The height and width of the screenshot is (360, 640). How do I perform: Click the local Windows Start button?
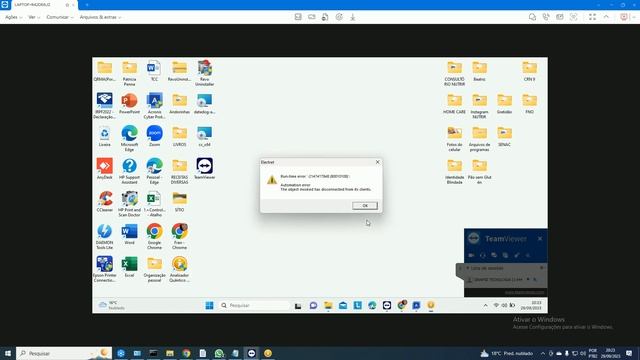(7, 353)
